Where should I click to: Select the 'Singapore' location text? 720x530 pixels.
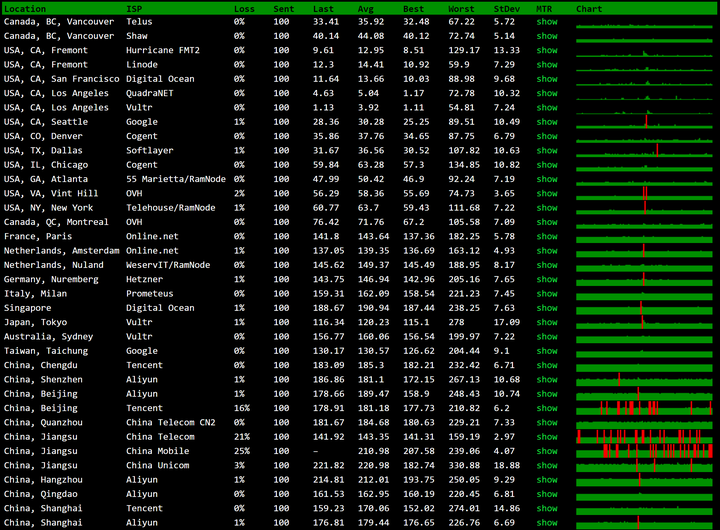coord(28,308)
